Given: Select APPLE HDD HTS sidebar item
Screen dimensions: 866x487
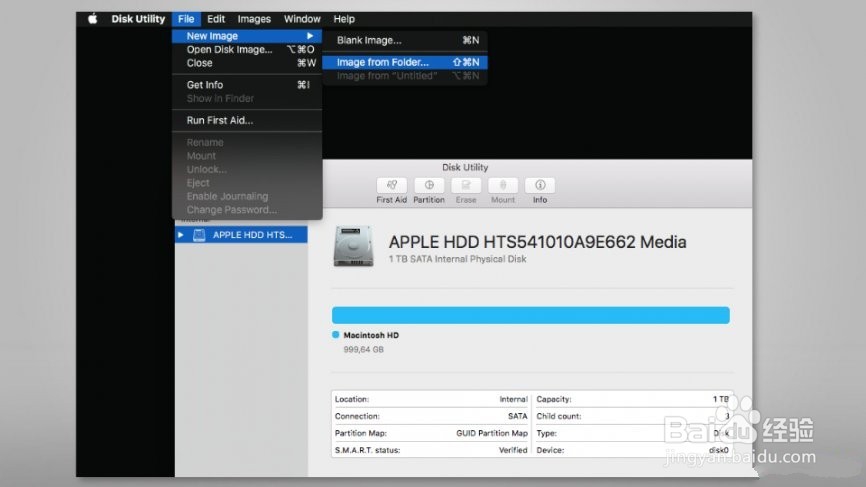Looking at the screenshot, I should (241, 235).
